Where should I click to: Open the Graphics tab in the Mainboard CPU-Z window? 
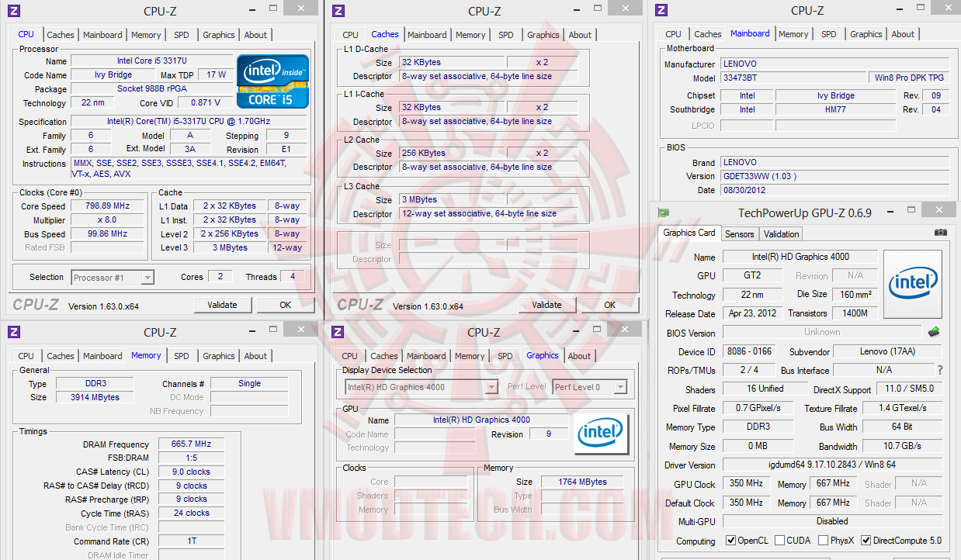point(866,34)
